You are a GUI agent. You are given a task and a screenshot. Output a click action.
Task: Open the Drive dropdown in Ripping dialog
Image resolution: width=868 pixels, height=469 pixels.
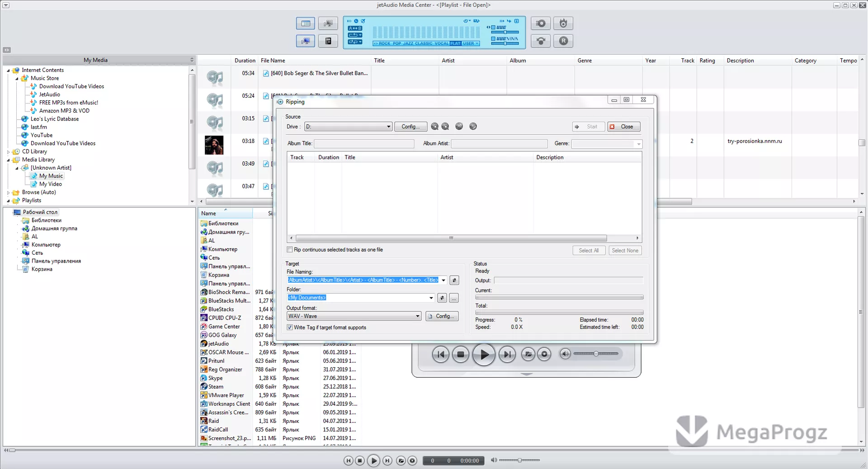point(388,127)
